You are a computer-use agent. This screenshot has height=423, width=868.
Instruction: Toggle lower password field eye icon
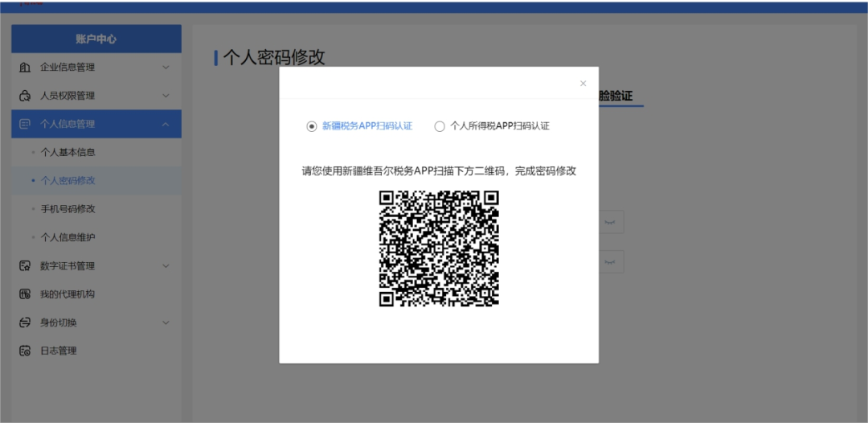[609, 261]
